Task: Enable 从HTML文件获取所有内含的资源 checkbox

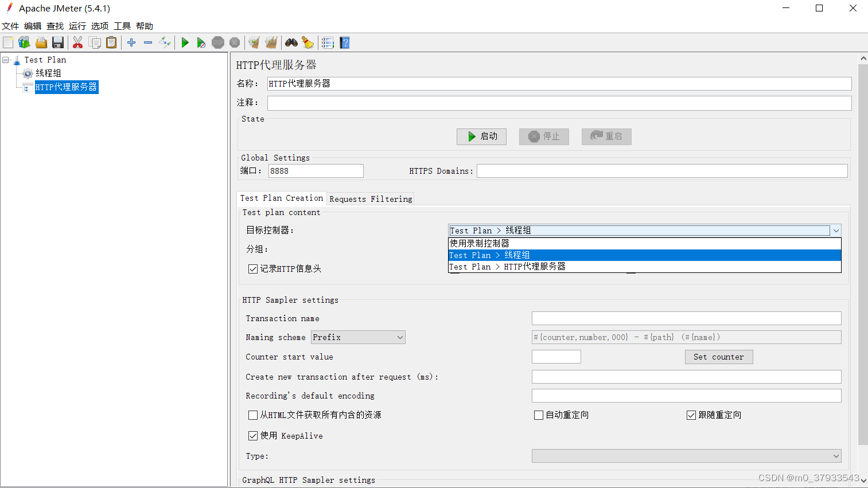Action: 252,415
